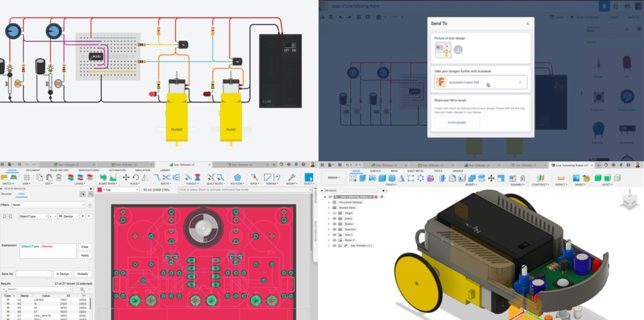This screenshot has width=644, height=320.
Task: Download the picture of your design
Action: point(458,50)
